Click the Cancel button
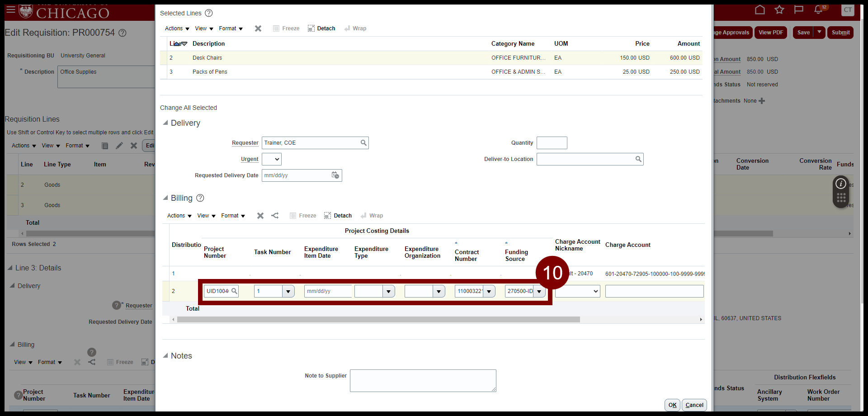868x416 pixels. [694, 405]
